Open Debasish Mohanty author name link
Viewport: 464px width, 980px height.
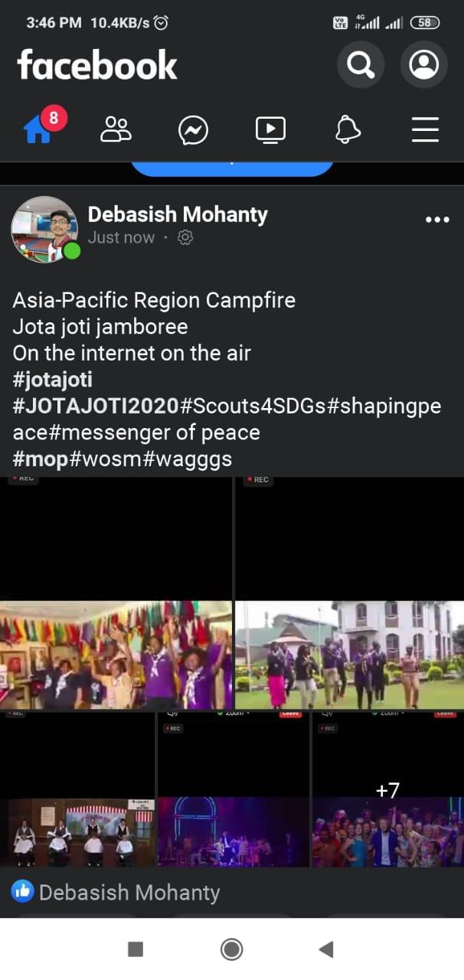pos(178,214)
